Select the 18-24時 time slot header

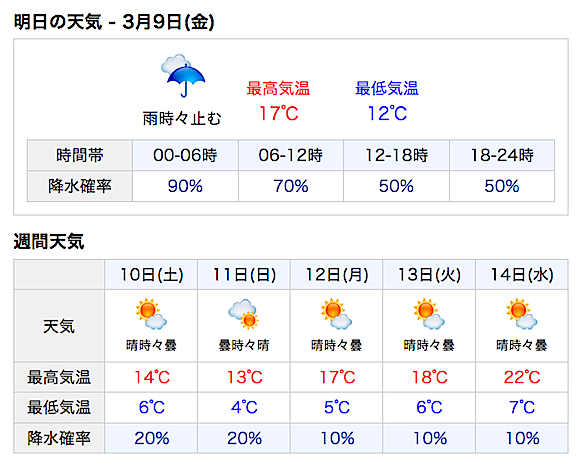[x=502, y=155]
